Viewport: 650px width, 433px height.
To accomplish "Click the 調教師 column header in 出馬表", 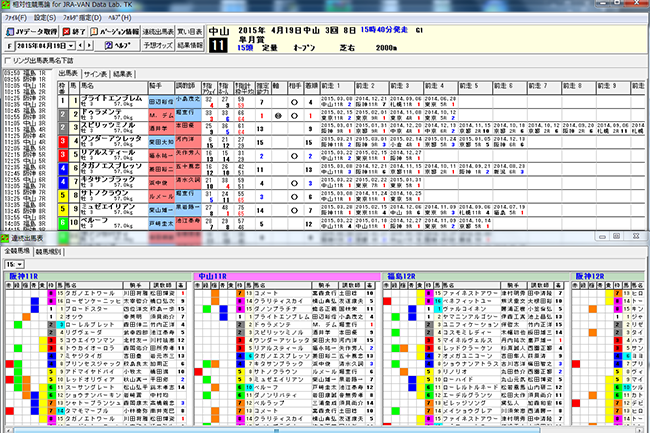I will pyautogui.click(x=188, y=88).
